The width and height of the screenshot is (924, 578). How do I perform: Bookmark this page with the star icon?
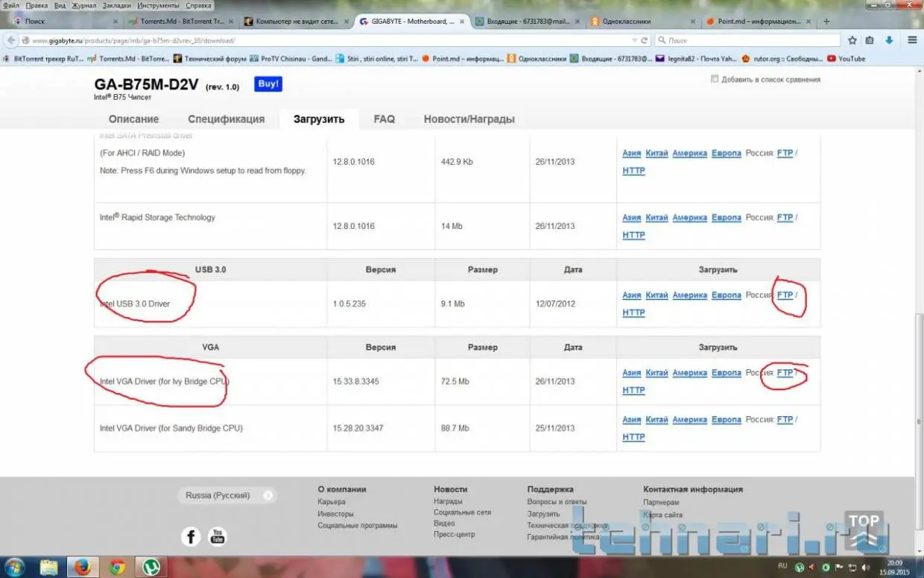pyautogui.click(x=852, y=40)
